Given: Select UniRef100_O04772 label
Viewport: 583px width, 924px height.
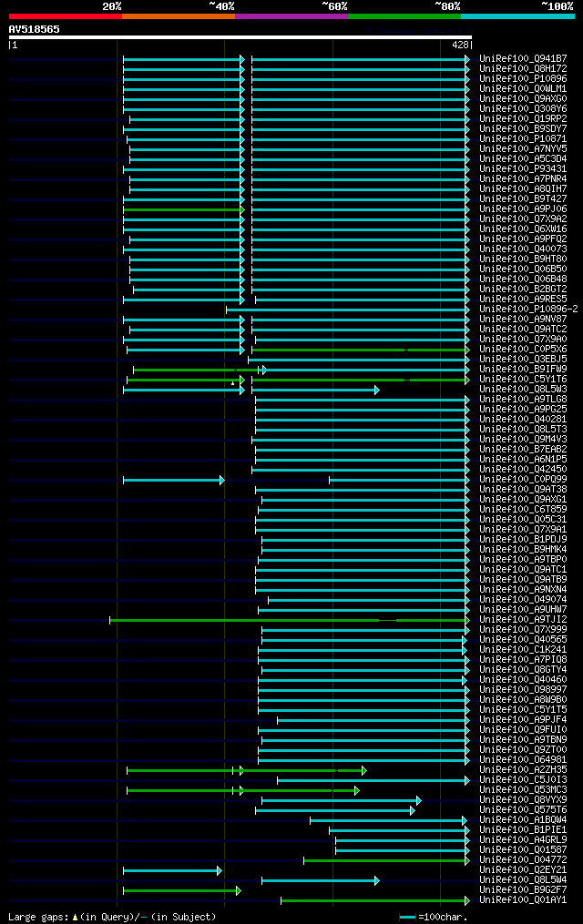Looking at the screenshot, I should [x=523, y=860].
